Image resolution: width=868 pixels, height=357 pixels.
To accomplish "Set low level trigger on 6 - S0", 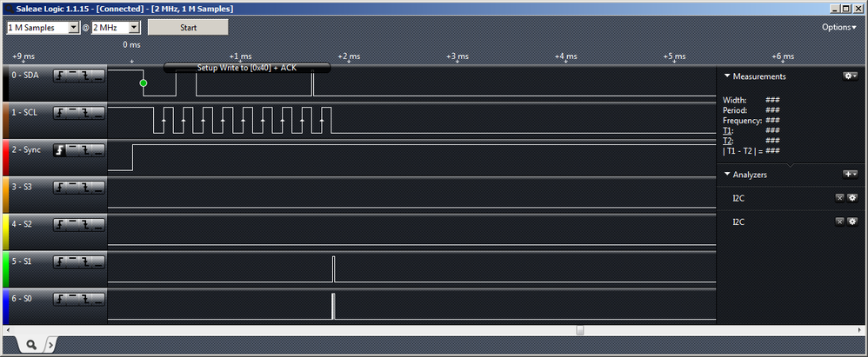I will tap(98, 299).
